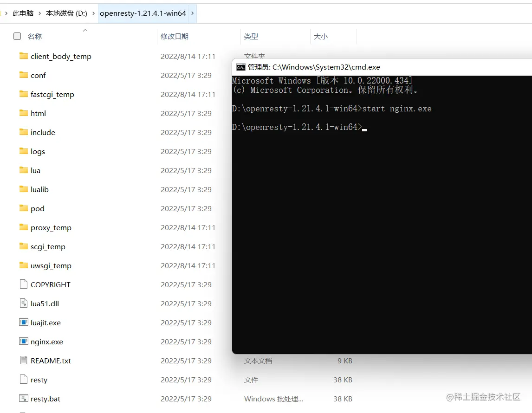The width and height of the screenshot is (532, 413).
Task: Select the lualib folder name
Action: pos(39,189)
